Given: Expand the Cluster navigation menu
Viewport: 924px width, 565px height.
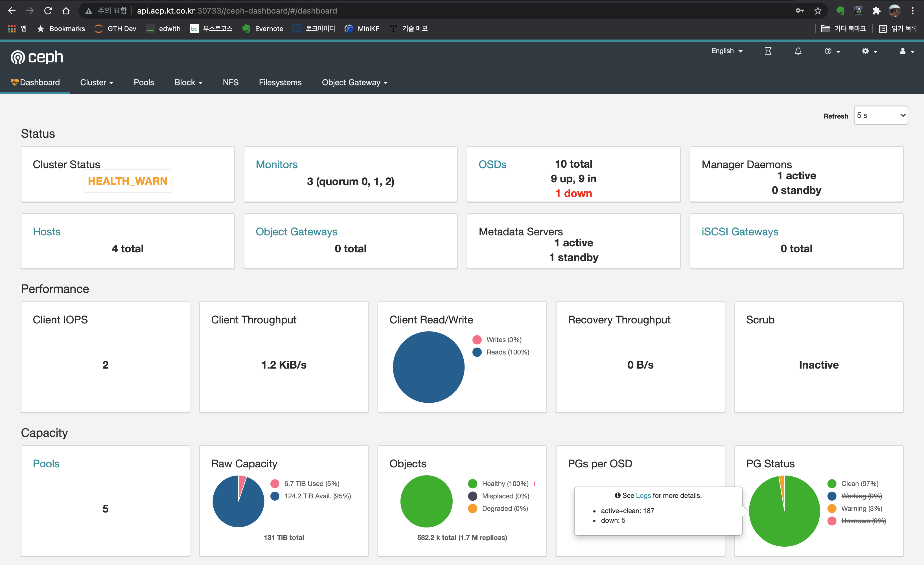Looking at the screenshot, I should [96, 82].
